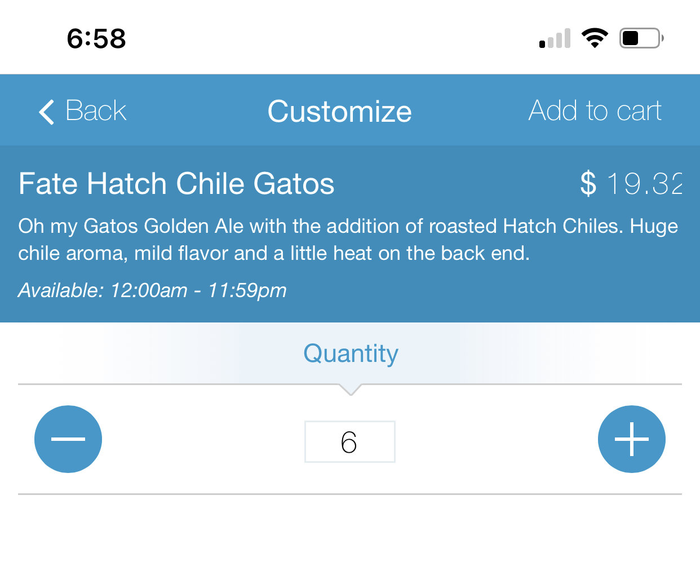
Task: Tap the 19.32 price amount
Action: [x=645, y=184]
